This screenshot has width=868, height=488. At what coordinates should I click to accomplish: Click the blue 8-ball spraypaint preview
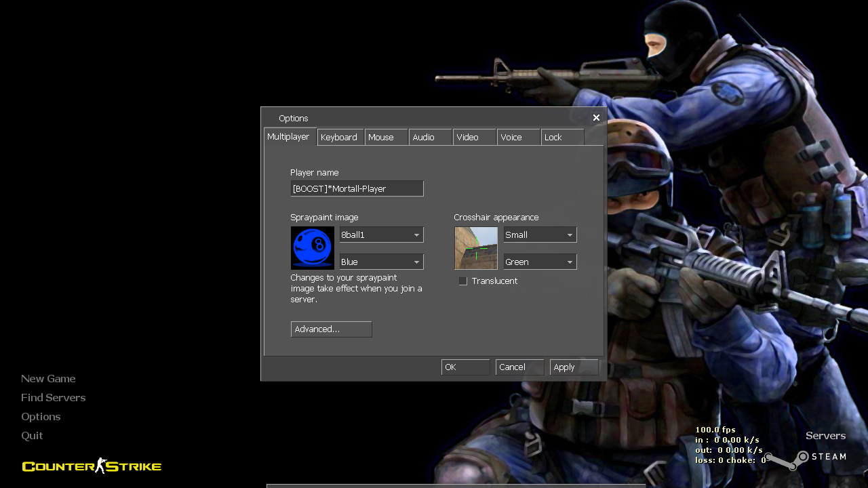tap(312, 248)
